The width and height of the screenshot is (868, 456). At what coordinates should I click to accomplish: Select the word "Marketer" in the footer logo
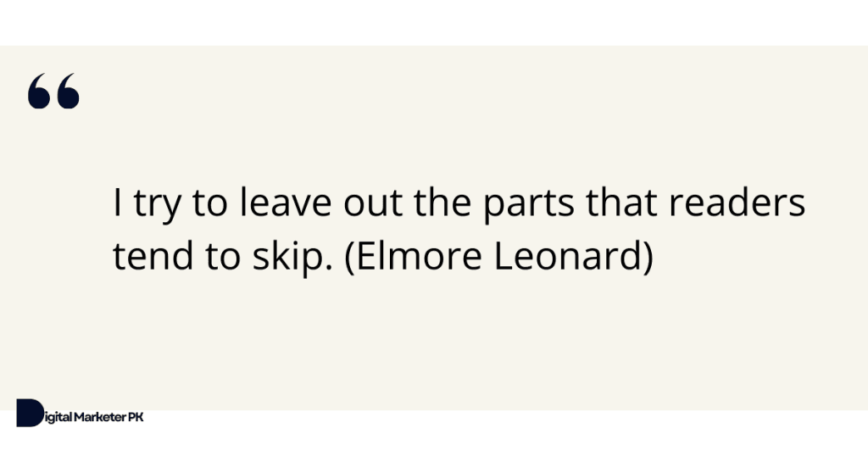click(100, 417)
